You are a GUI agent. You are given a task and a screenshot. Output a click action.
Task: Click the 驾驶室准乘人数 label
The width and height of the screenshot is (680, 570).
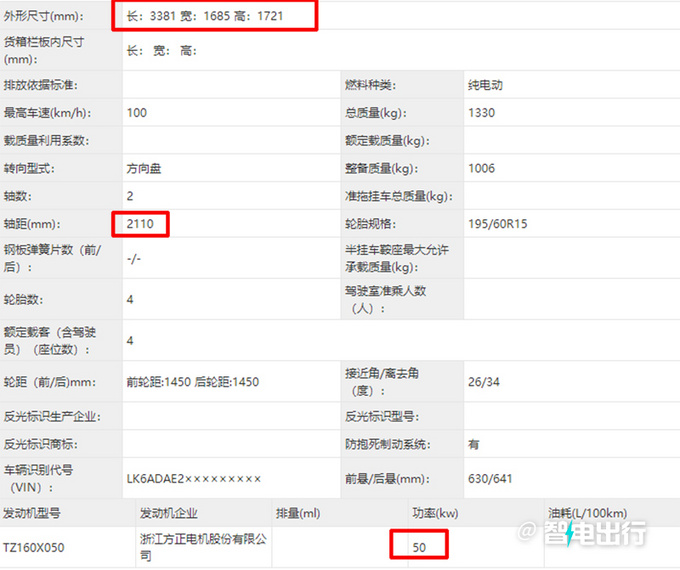(x=386, y=299)
